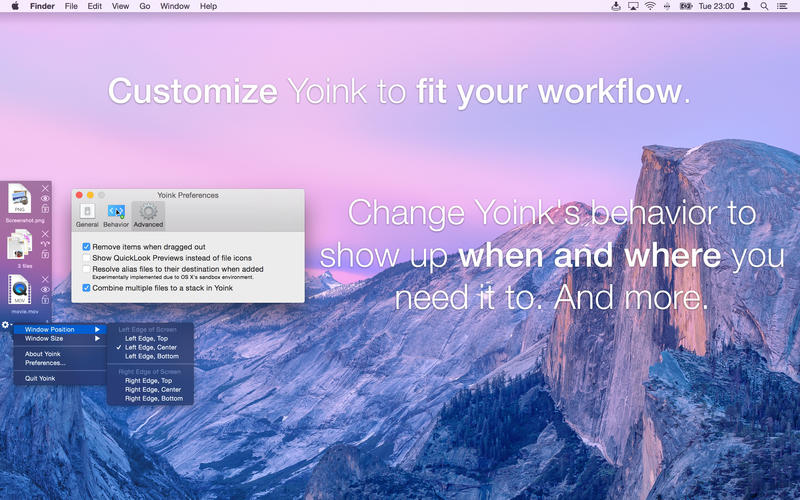Open Yoink gear settings icon

[x=6, y=324]
